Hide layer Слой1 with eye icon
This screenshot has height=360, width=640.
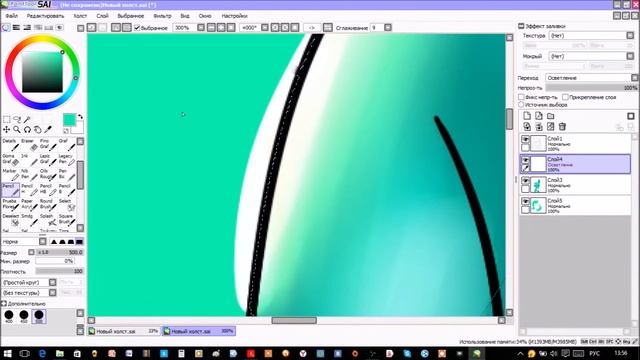tap(525, 140)
